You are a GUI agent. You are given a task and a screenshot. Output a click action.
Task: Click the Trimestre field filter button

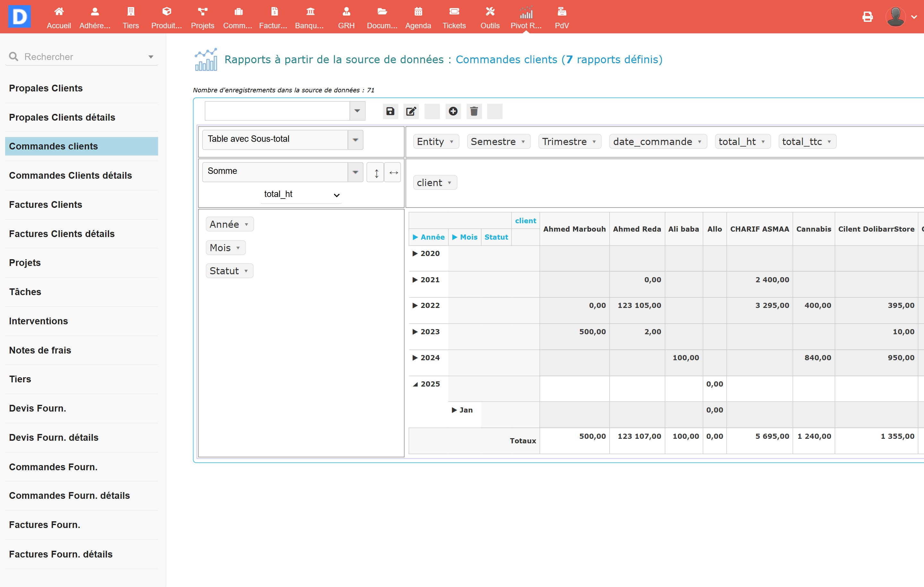[594, 141]
